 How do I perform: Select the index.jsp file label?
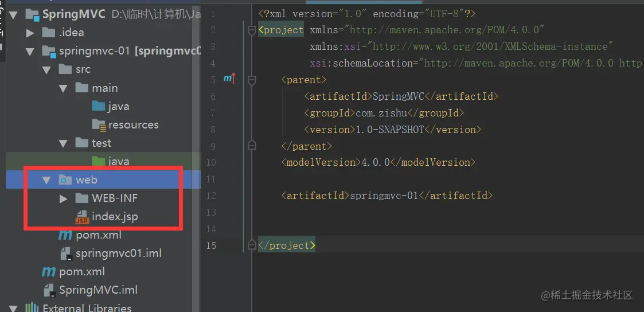(x=115, y=216)
